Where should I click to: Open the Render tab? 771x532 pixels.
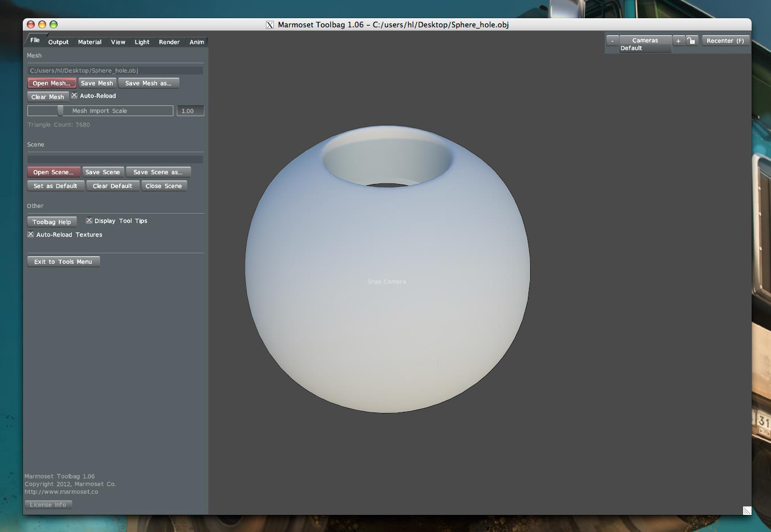pyautogui.click(x=169, y=42)
